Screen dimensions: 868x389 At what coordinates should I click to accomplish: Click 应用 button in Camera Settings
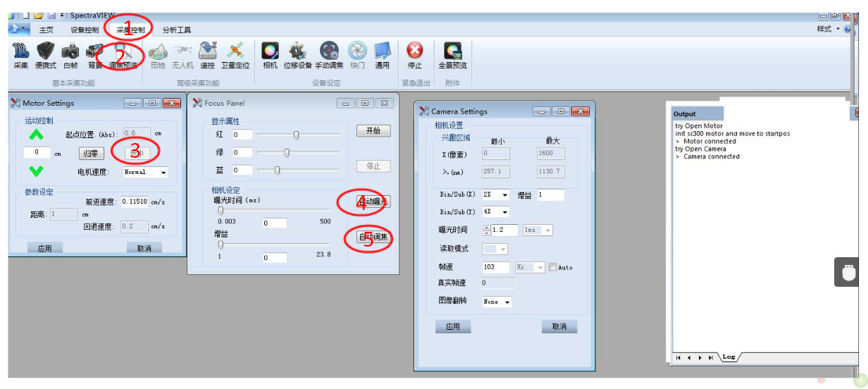tap(452, 327)
